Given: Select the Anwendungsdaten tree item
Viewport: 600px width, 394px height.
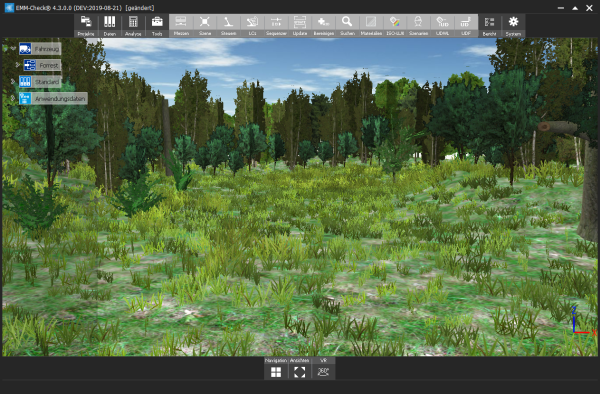Looking at the screenshot, I should point(53,98).
